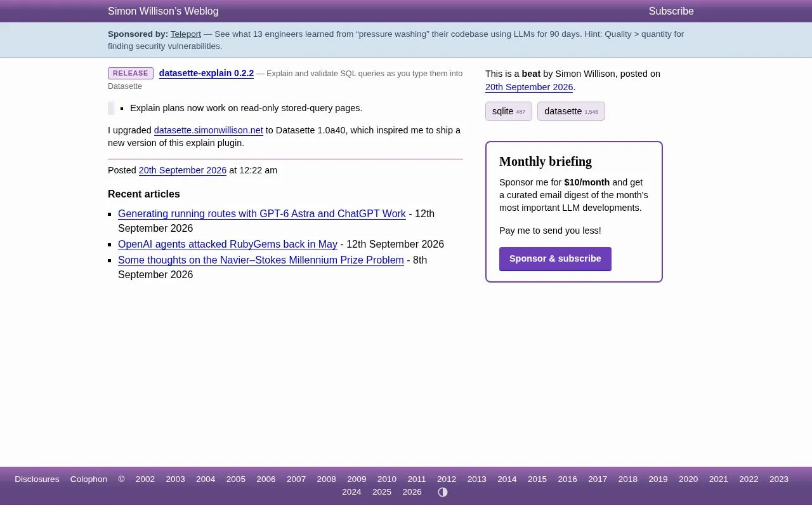Open the 2008 archive link
The height and width of the screenshot is (508, 812).
click(x=327, y=479)
